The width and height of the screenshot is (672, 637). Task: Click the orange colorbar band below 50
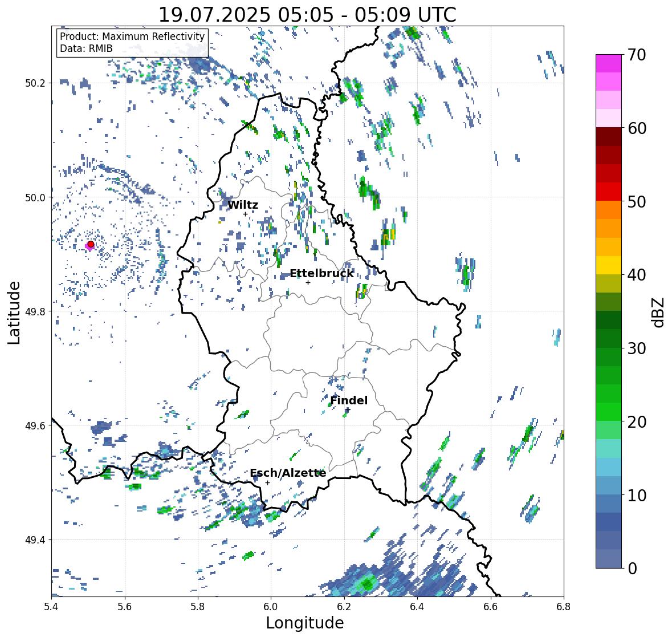(609, 210)
